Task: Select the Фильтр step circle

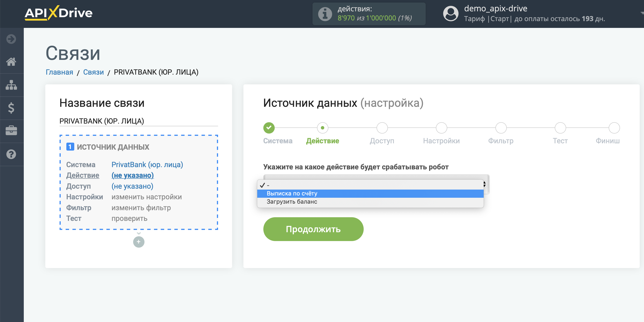Action: (501, 128)
